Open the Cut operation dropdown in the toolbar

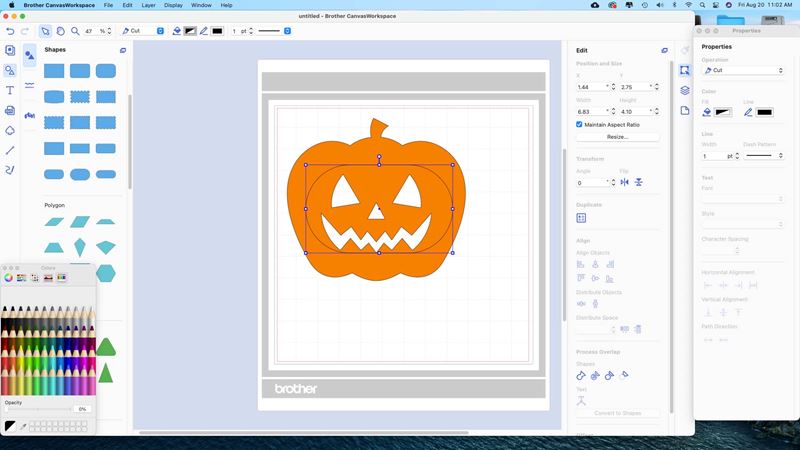(x=143, y=31)
